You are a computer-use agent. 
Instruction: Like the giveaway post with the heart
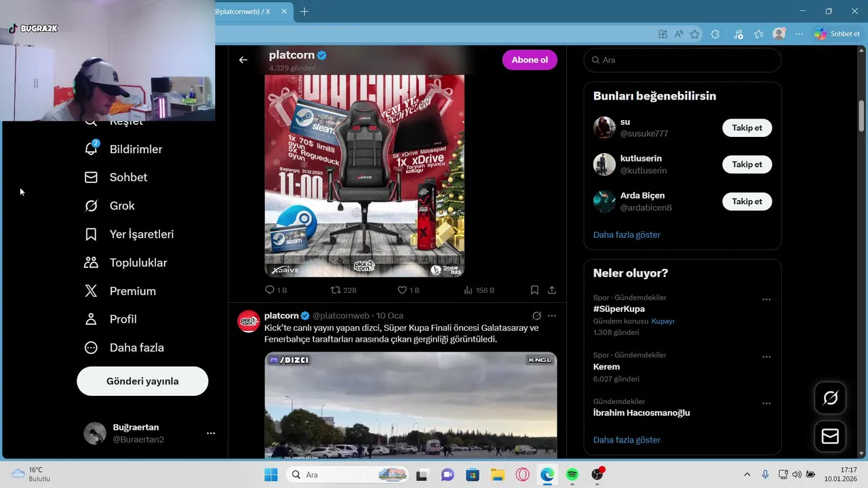pos(408,290)
